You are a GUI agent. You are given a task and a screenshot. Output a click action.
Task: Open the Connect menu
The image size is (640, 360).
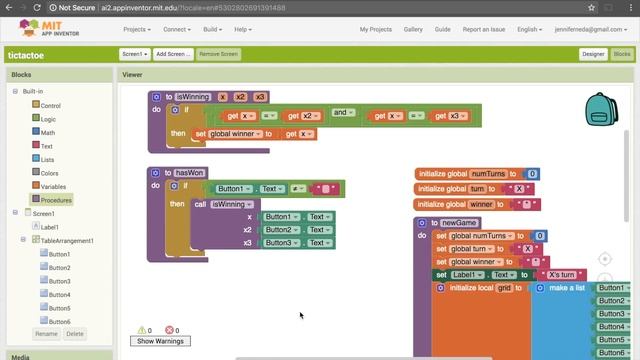tap(177, 29)
